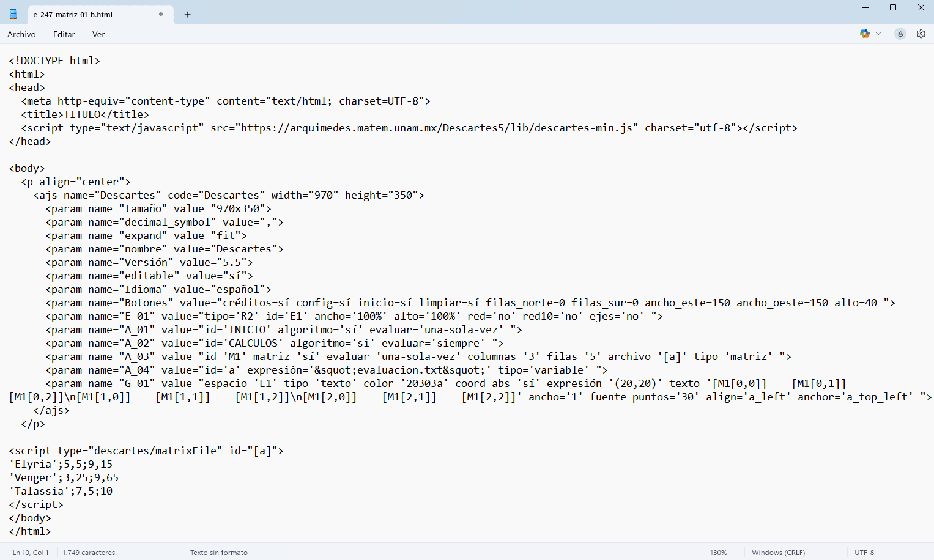The width and height of the screenshot is (934, 560).
Task: Click the Notepad app icon in title bar
Action: pyautogui.click(x=13, y=14)
